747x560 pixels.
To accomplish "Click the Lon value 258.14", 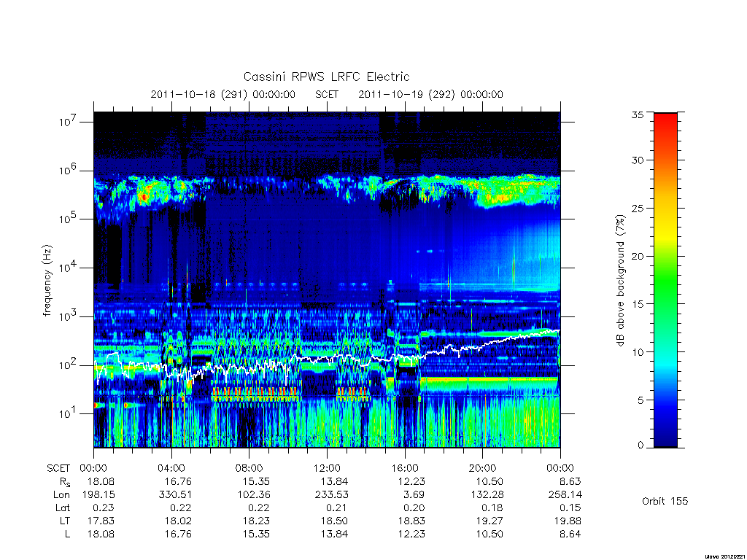I will click(x=565, y=495).
